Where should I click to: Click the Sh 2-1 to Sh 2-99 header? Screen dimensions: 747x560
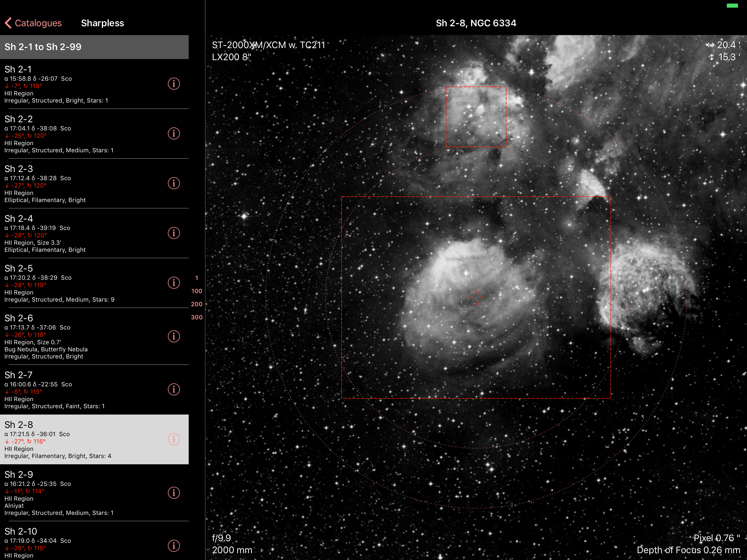[x=94, y=47]
